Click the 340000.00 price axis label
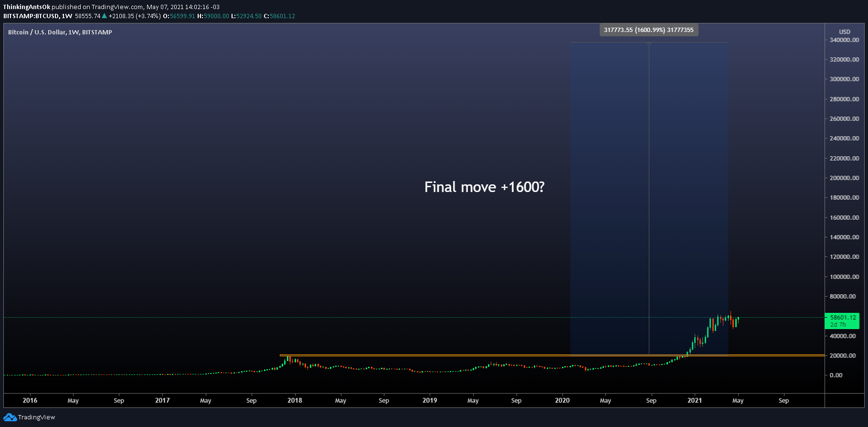This screenshot has height=427, width=868. click(x=844, y=40)
